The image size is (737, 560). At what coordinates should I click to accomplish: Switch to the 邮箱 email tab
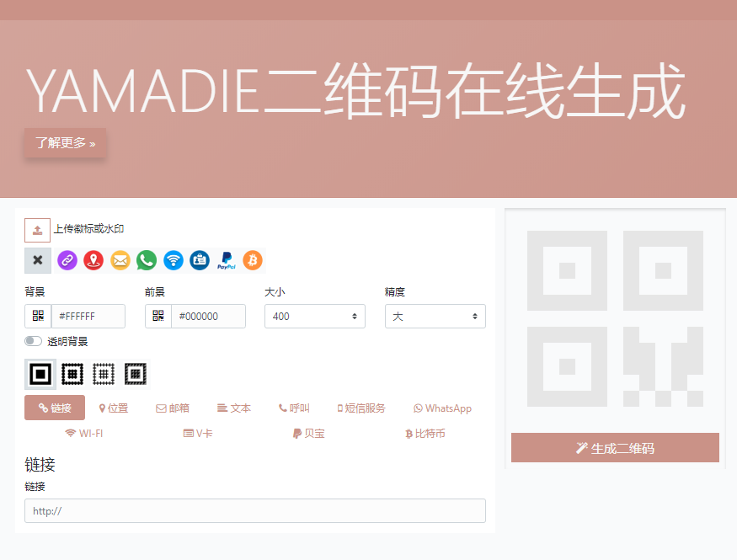pyautogui.click(x=173, y=408)
